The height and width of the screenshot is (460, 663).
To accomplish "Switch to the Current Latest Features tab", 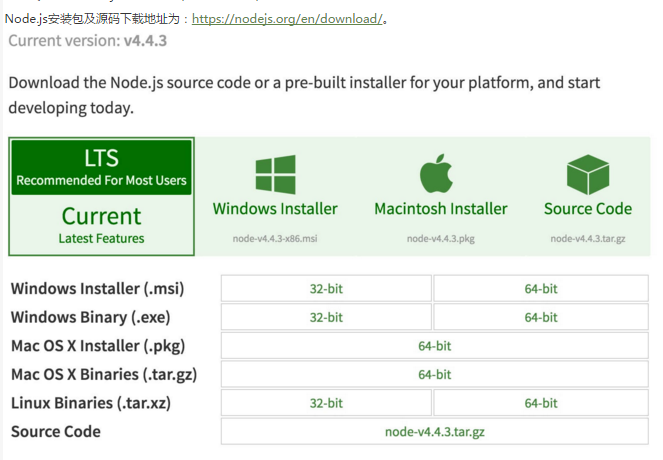I will pos(101,225).
